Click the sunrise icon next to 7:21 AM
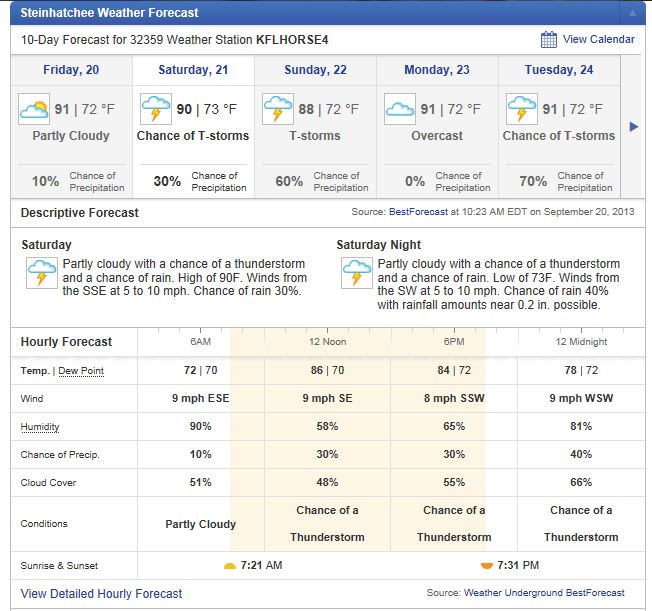The height and width of the screenshot is (611, 652). click(230, 566)
